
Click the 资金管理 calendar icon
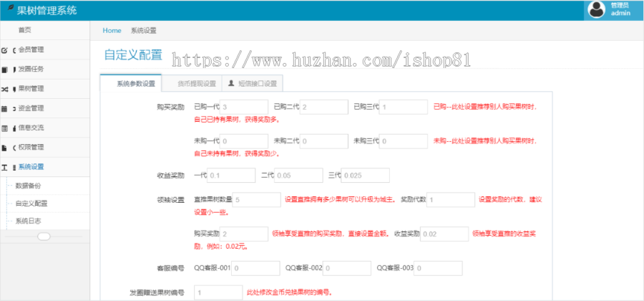4,109
